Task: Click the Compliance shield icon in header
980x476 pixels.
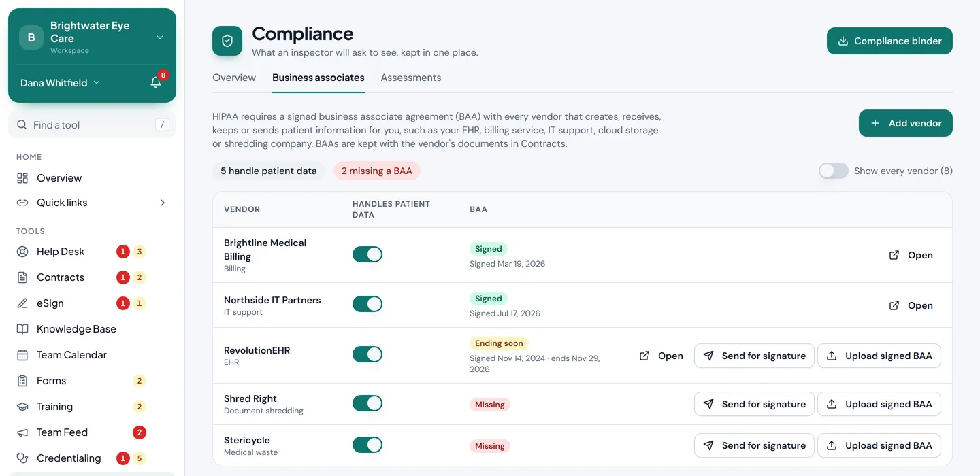Action: (227, 41)
